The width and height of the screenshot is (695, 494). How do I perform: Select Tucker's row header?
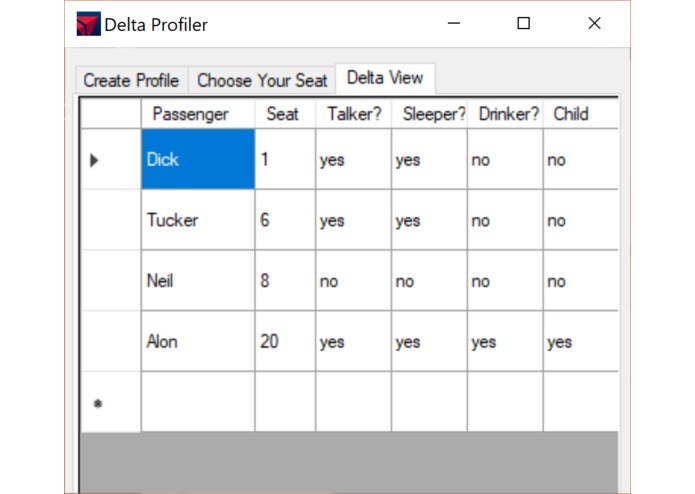(111, 220)
